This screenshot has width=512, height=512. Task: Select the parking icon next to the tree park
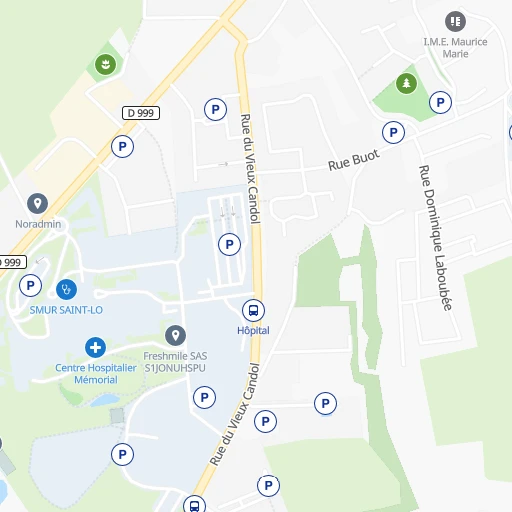tap(440, 102)
